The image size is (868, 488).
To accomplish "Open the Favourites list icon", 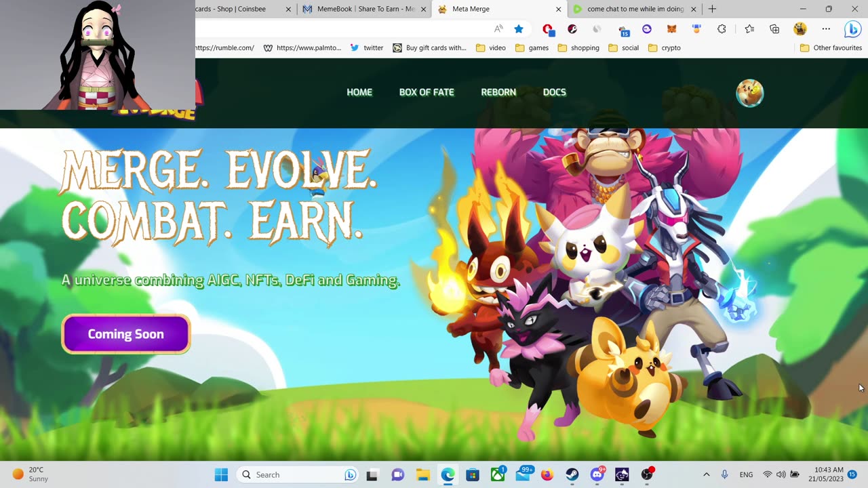I will click(749, 29).
